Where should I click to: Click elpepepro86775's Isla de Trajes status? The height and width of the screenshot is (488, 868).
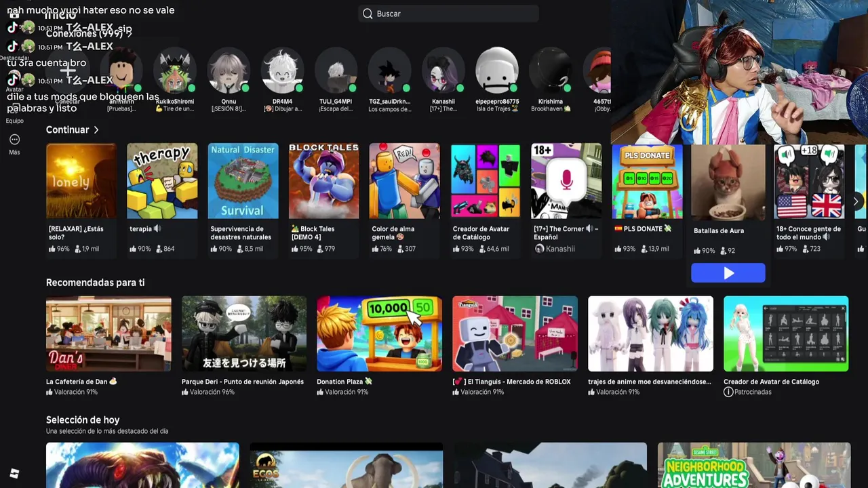tap(497, 108)
